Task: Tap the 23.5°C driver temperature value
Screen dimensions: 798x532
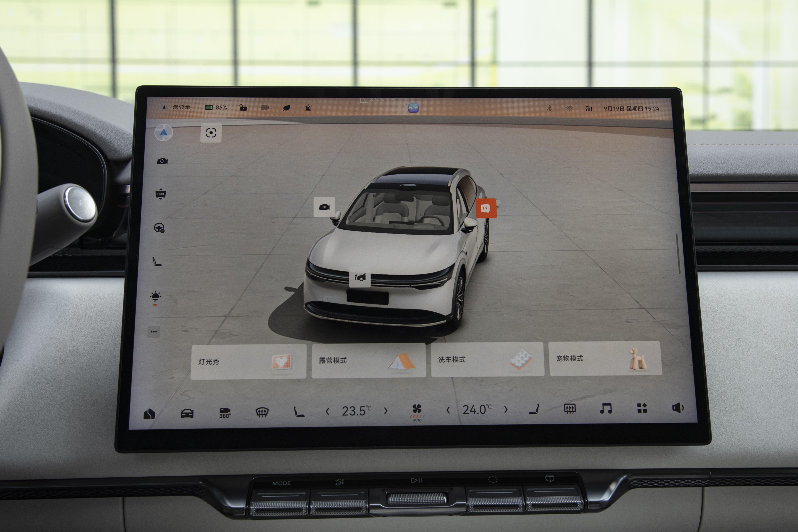Action: pos(356,411)
